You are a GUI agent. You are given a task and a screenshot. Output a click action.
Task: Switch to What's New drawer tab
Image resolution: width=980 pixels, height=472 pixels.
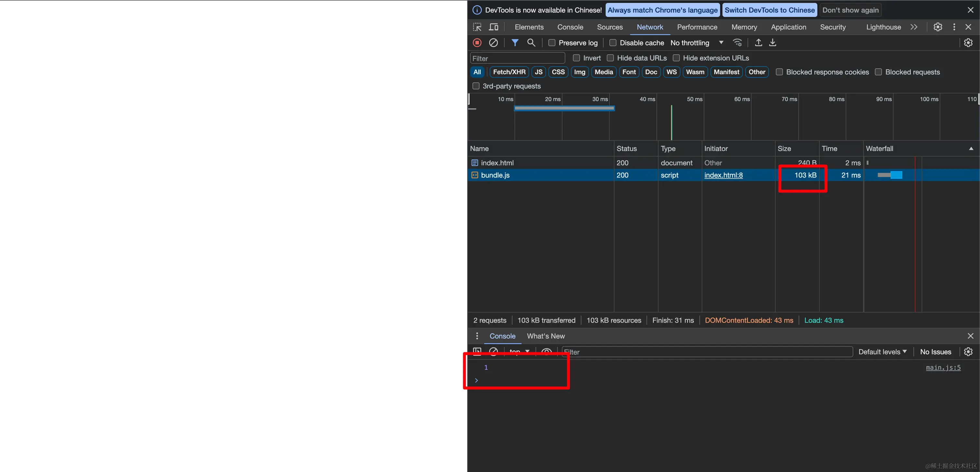[545, 336]
